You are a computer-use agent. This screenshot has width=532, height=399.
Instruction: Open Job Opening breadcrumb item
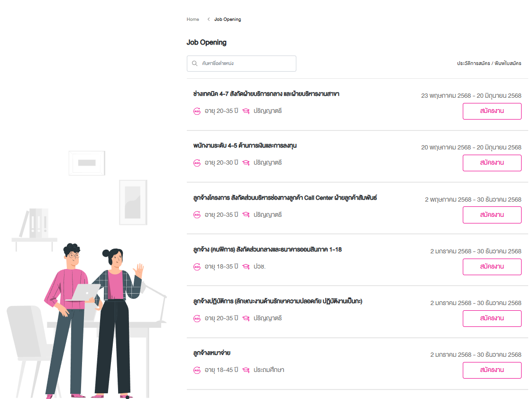coord(228,19)
